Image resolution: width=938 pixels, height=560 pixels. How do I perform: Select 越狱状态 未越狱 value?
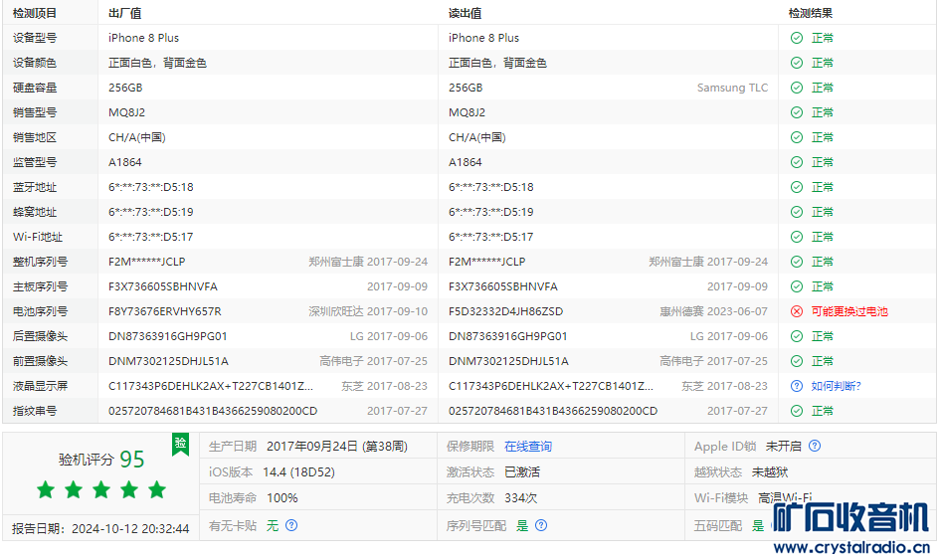769,472
